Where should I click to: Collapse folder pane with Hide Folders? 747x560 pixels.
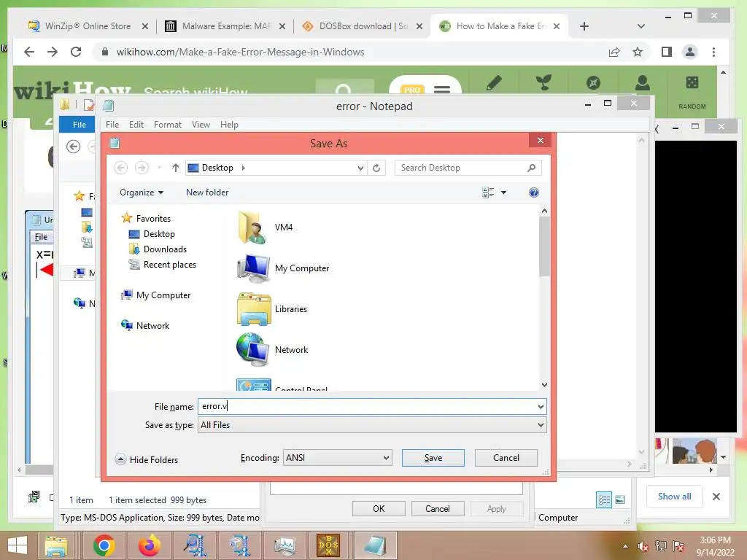point(147,459)
